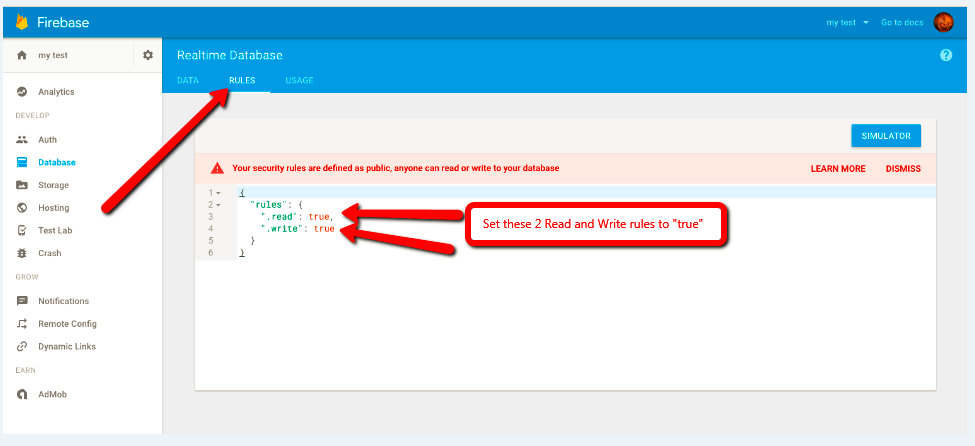Click Learn More in the warning banner
This screenshot has height=446, width=975.
pos(838,169)
